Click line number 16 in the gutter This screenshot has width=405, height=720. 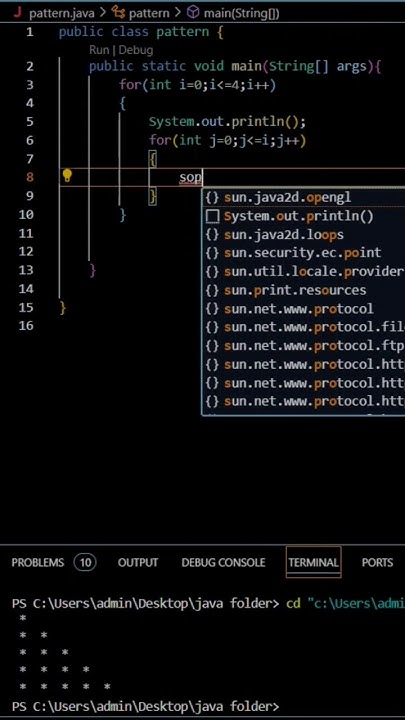click(x=26, y=326)
